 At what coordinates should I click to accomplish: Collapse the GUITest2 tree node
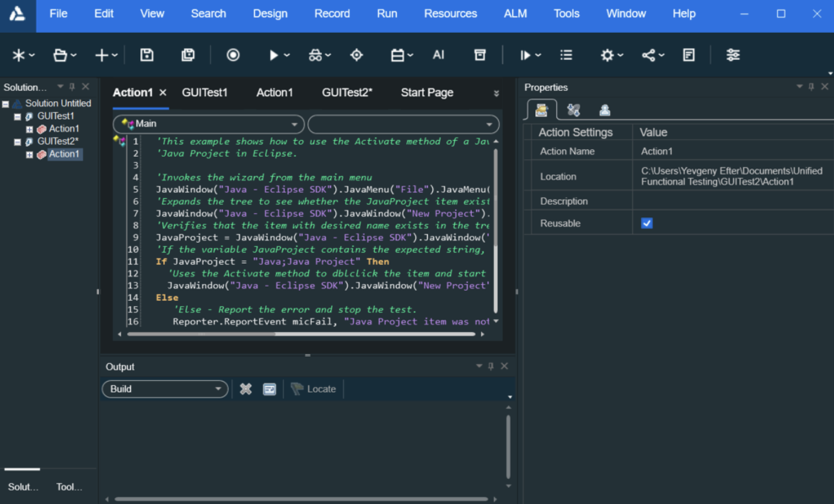coord(17,141)
